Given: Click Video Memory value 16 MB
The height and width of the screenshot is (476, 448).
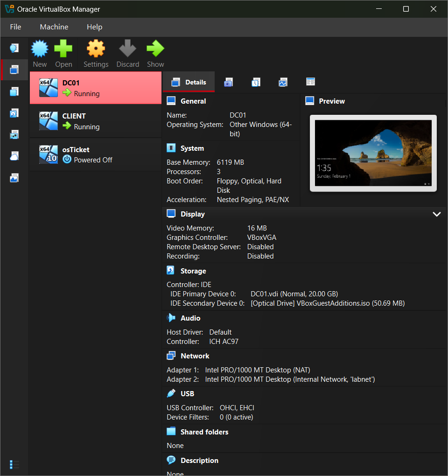Looking at the screenshot, I should 257,228.
